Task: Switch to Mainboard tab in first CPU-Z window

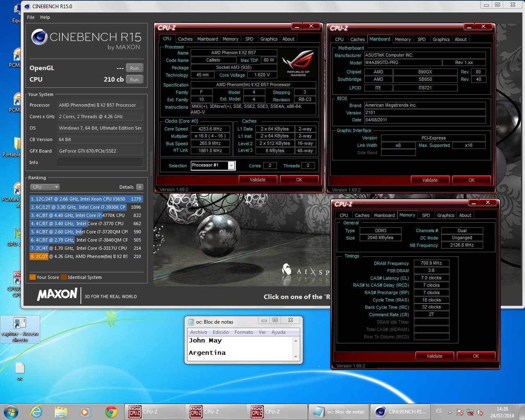Action: click(208, 39)
